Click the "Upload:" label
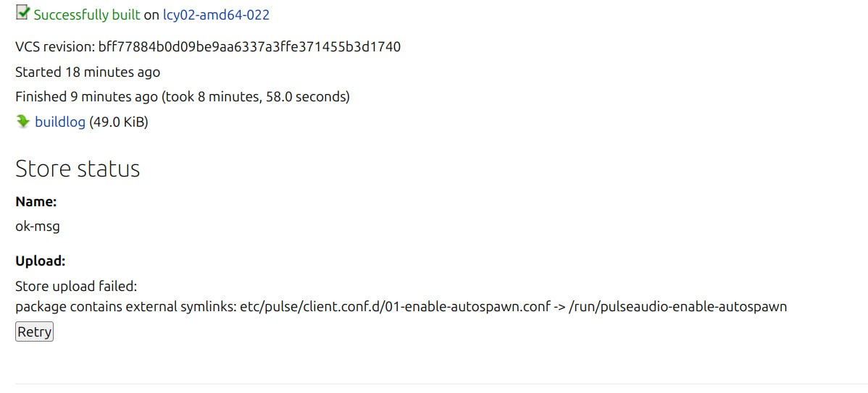 click(x=41, y=261)
